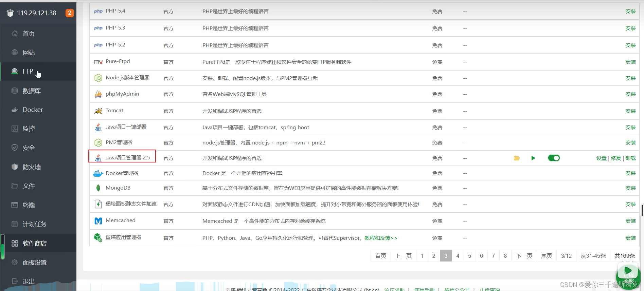This screenshot has height=291, width=644.
Task: Open the 首页 home sidebar item
Action: point(38,33)
